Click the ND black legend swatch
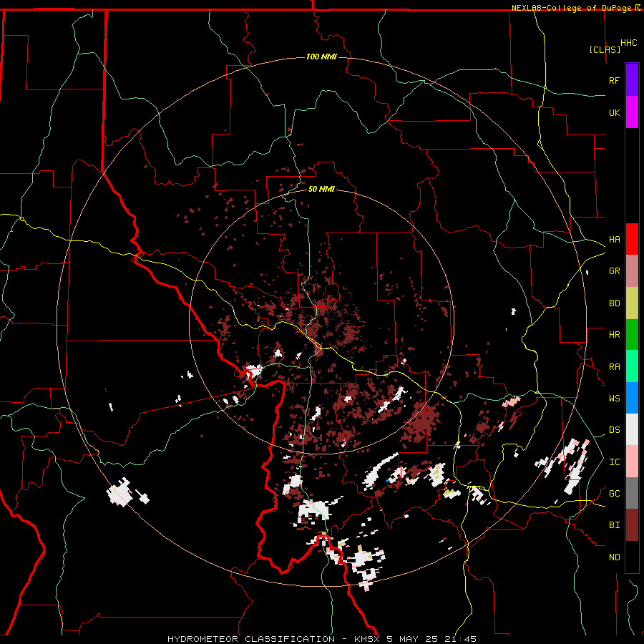The height and width of the screenshot is (644, 644). point(632,557)
